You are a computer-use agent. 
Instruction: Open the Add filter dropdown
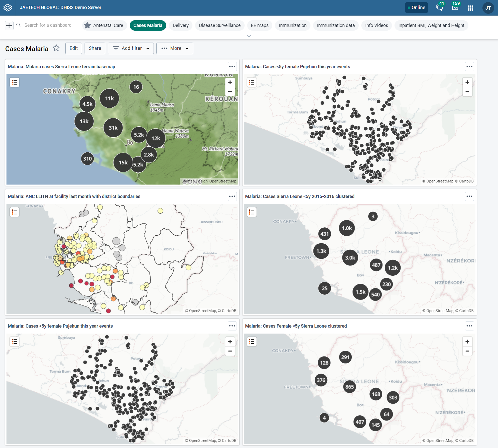131,48
